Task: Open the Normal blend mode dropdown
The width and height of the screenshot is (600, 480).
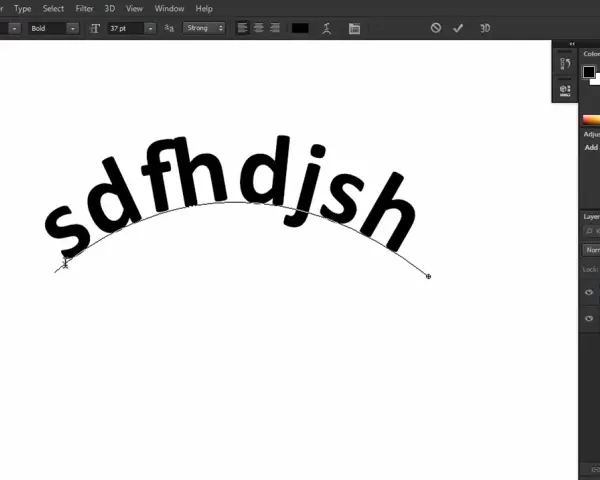Action: click(x=592, y=250)
